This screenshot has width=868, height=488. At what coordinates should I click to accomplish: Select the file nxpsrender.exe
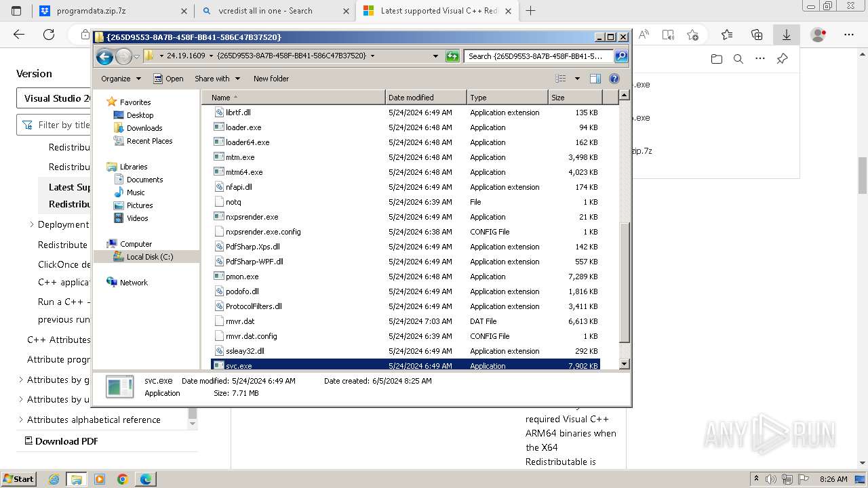click(252, 217)
